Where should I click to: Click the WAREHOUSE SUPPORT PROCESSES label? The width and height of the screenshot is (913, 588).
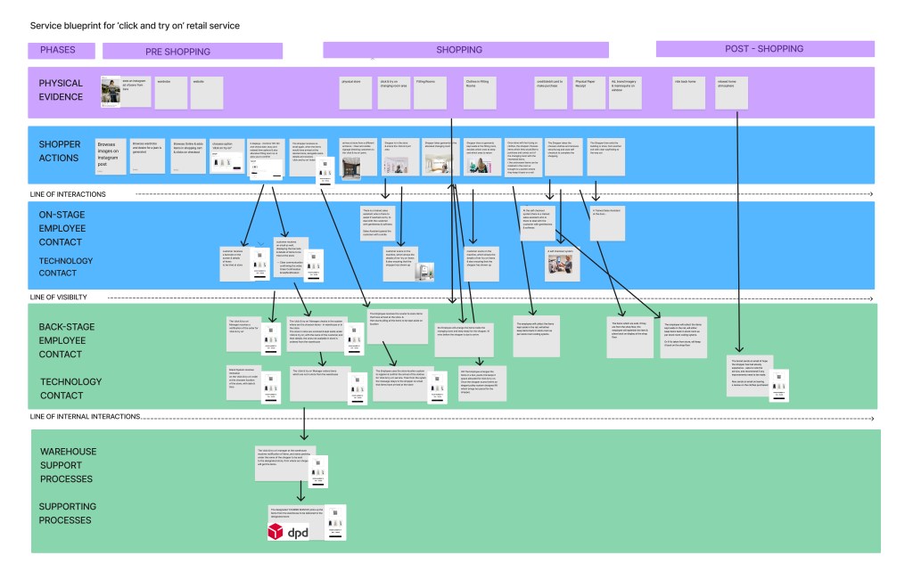(67, 465)
